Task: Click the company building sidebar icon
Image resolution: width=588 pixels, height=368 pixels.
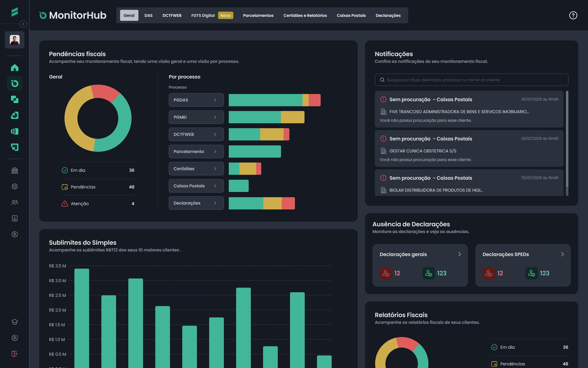Action: (x=14, y=171)
